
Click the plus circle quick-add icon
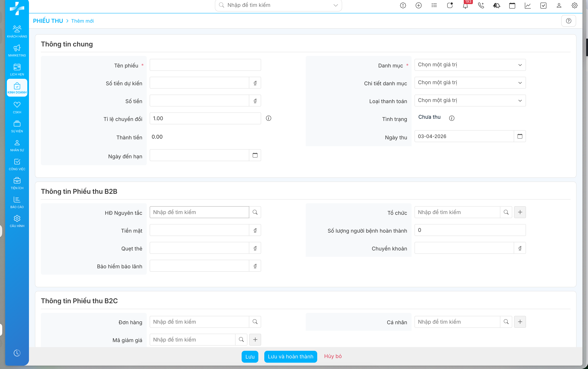point(418,5)
